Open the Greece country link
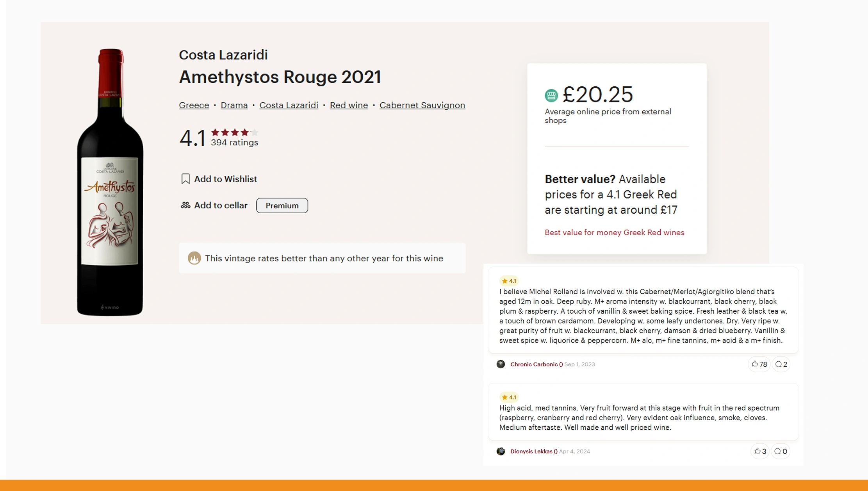This screenshot has height=491, width=868. point(194,105)
